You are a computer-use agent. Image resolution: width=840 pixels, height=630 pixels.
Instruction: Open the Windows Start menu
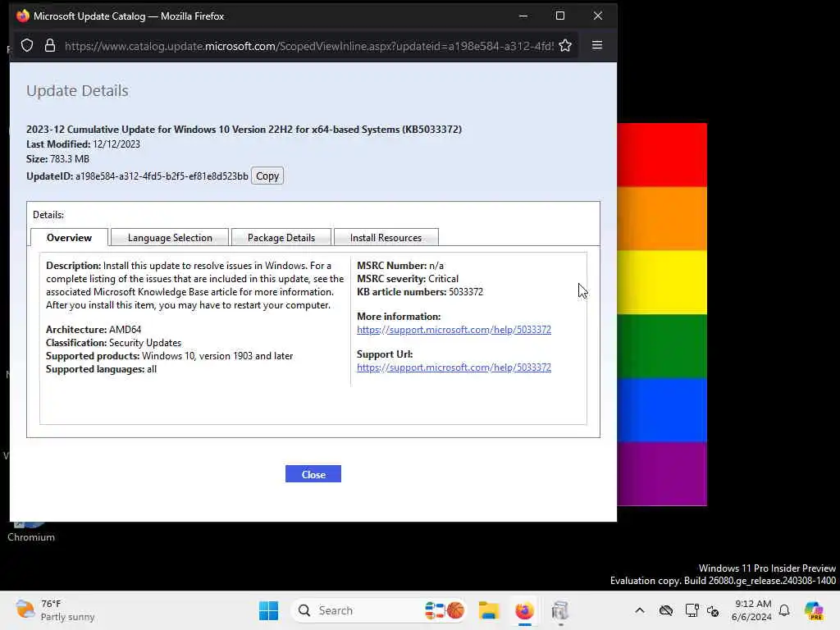(268, 610)
